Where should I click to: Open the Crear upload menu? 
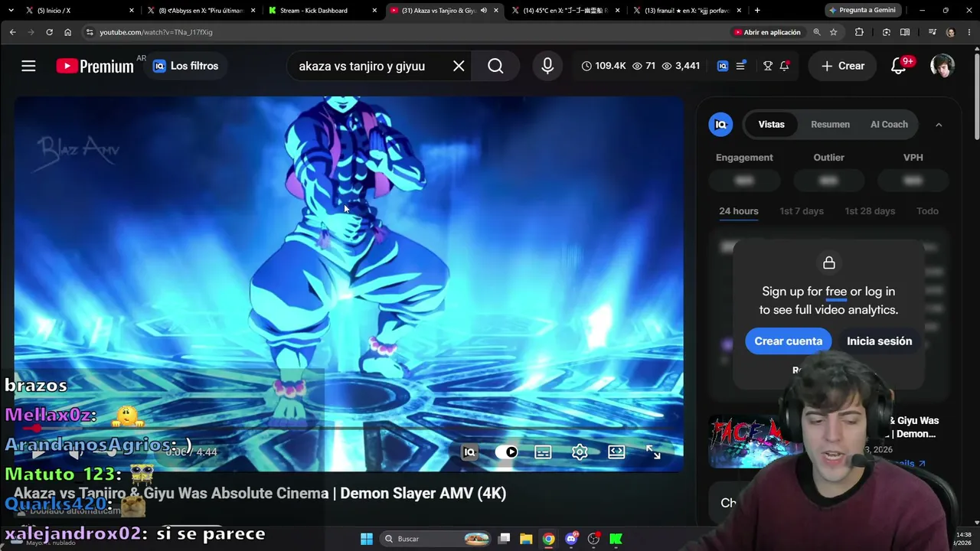click(843, 66)
